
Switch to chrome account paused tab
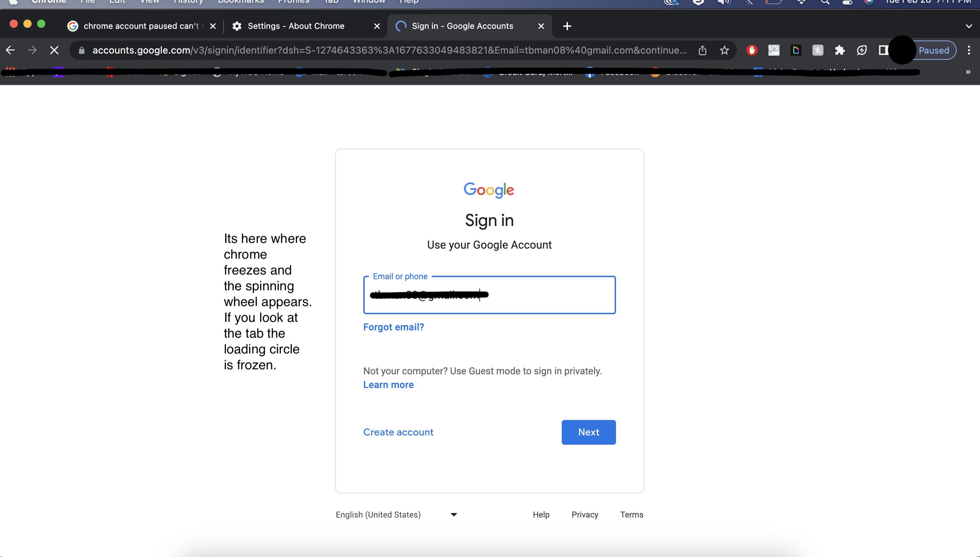pos(140,26)
